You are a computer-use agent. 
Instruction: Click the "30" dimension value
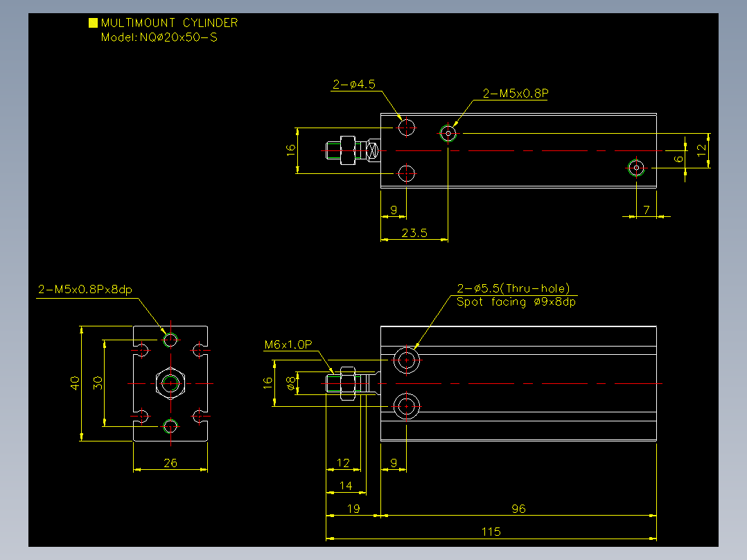(98, 383)
